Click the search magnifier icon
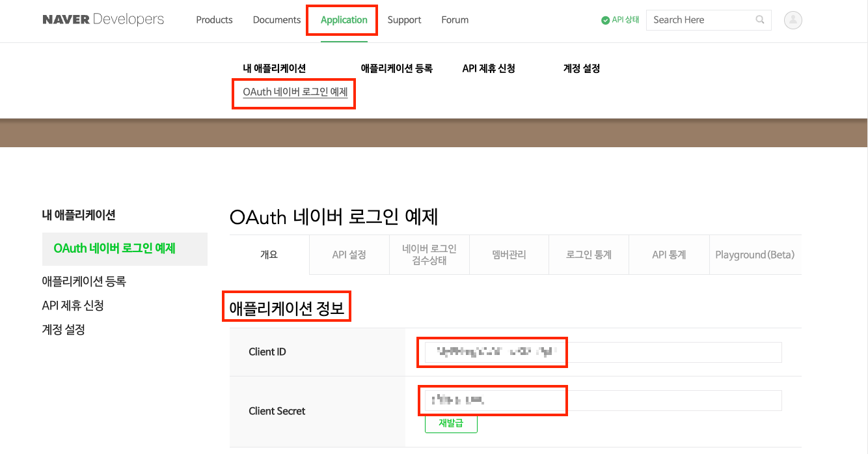The image size is (868, 454). pyautogui.click(x=760, y=20)
